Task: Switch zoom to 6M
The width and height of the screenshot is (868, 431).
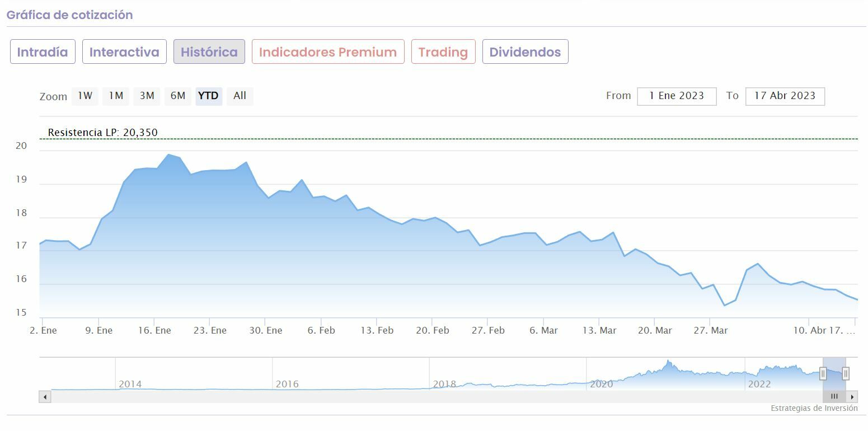Action: point(178,96)
